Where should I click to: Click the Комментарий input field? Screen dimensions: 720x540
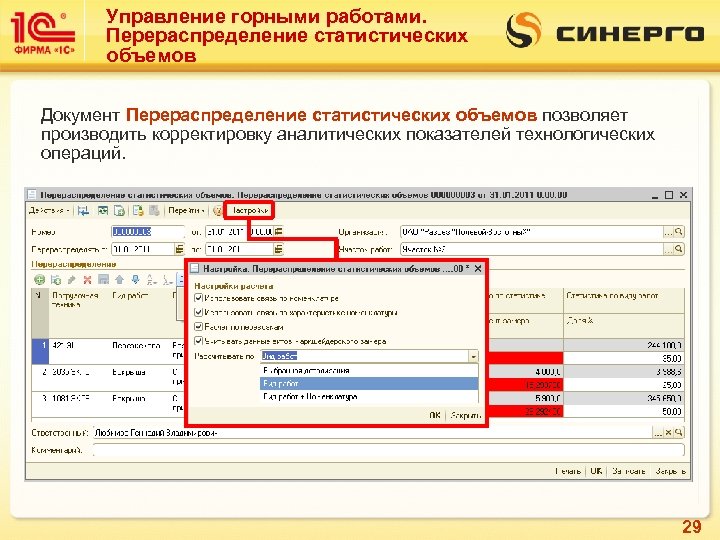point(388,450)
